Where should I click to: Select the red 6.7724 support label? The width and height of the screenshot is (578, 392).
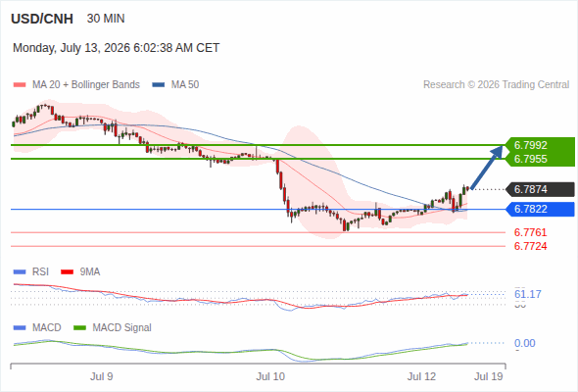(x=530, y=246)
